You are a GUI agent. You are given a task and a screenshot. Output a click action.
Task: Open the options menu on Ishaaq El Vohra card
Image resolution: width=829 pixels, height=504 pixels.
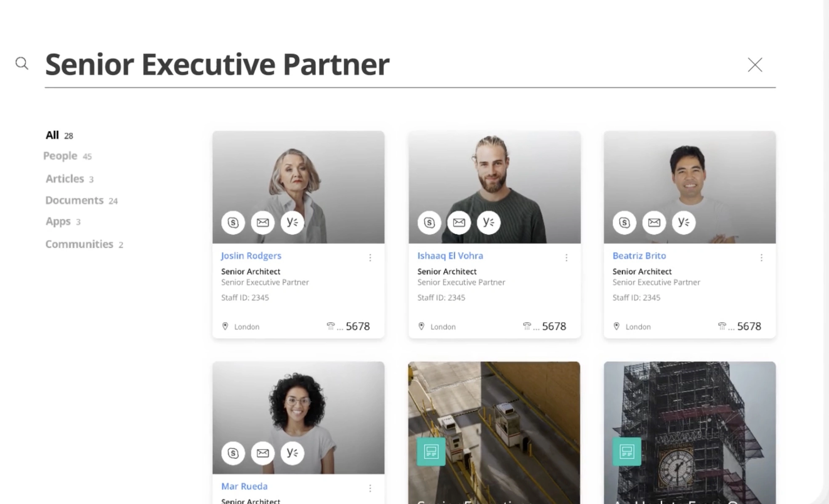[566, 257]
